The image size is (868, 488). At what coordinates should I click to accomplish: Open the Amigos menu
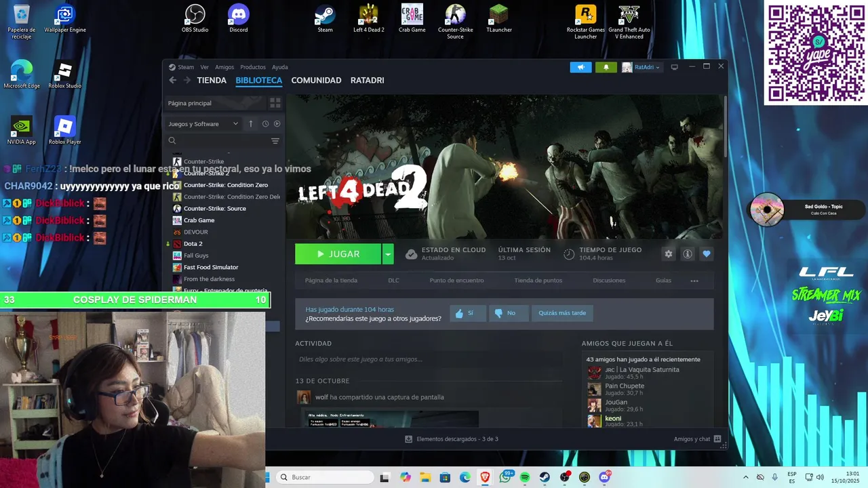point(224,67)
